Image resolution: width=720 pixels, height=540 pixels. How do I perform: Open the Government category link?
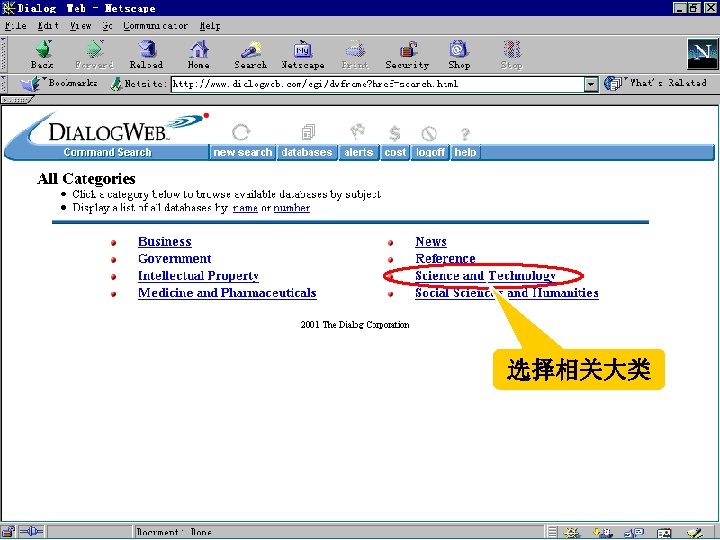pos(174,259)
